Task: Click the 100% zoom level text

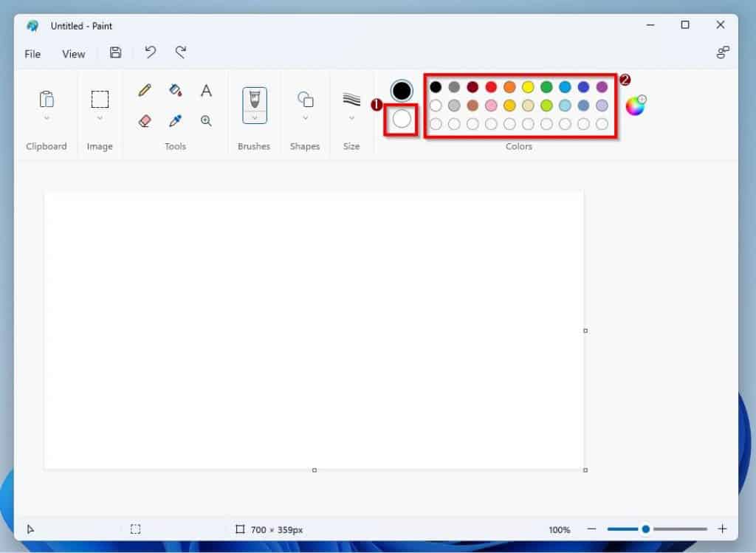Action: pos(560,529)
